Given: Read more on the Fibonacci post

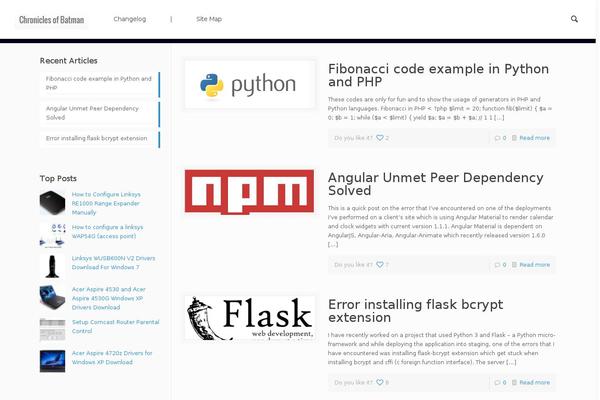Looking at the screenshot, I should click(534, 138).
